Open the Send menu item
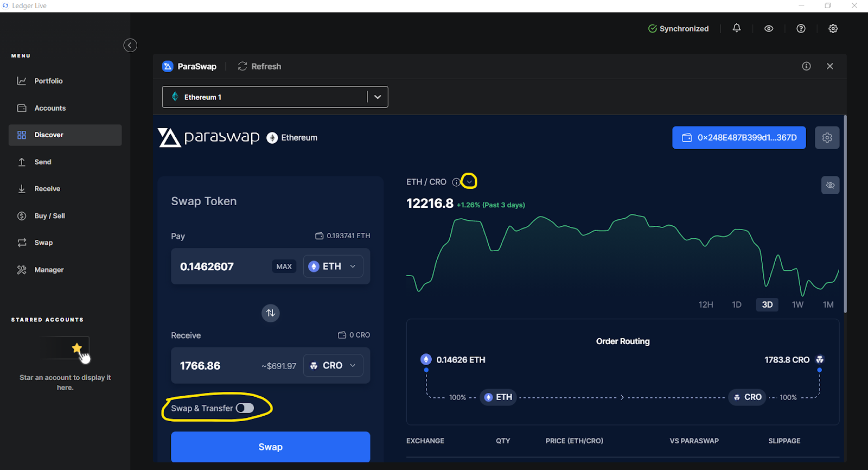 click(65, 162)
